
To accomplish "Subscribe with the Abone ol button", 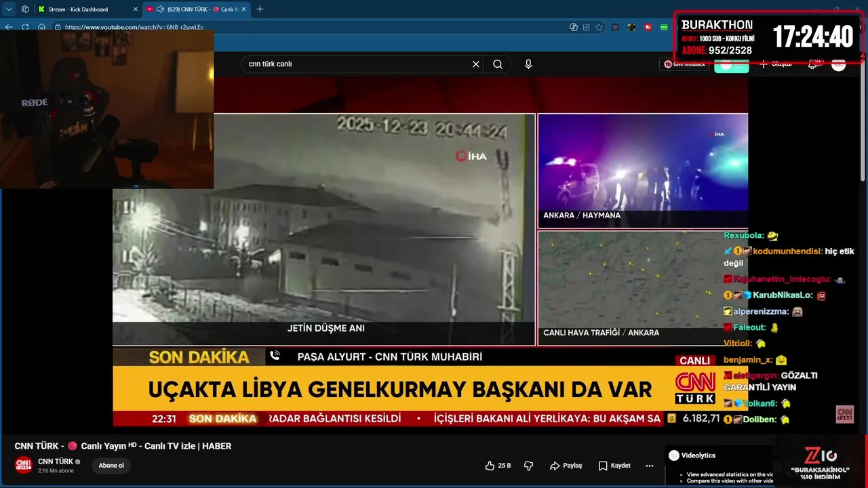I will pos(111,466).
